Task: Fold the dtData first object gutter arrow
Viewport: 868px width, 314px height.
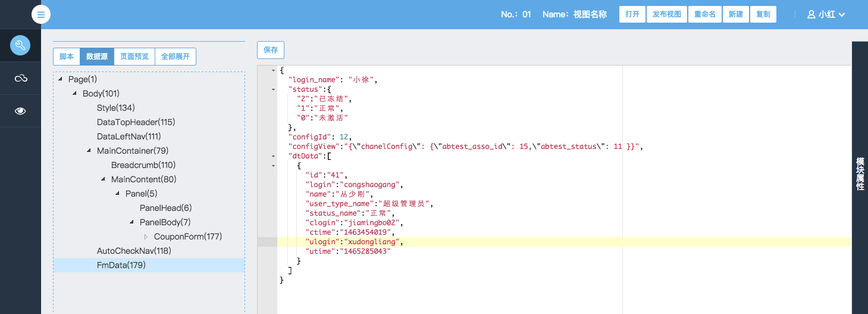Action: point(273,166)
